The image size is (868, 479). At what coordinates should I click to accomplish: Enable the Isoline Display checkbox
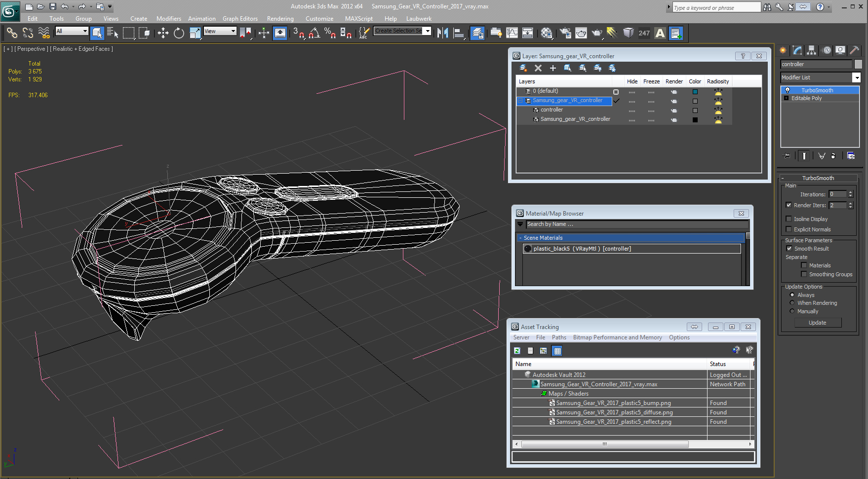[789, 219]
